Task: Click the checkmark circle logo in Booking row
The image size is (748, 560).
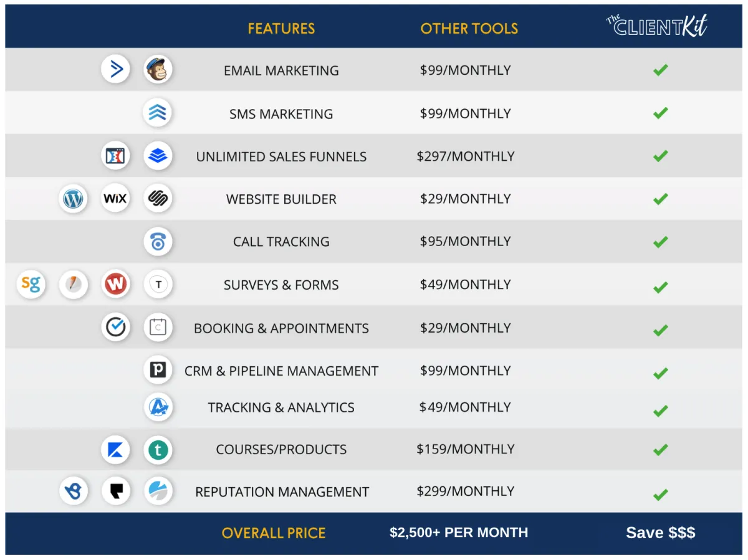Action: (x=115, y=327)
